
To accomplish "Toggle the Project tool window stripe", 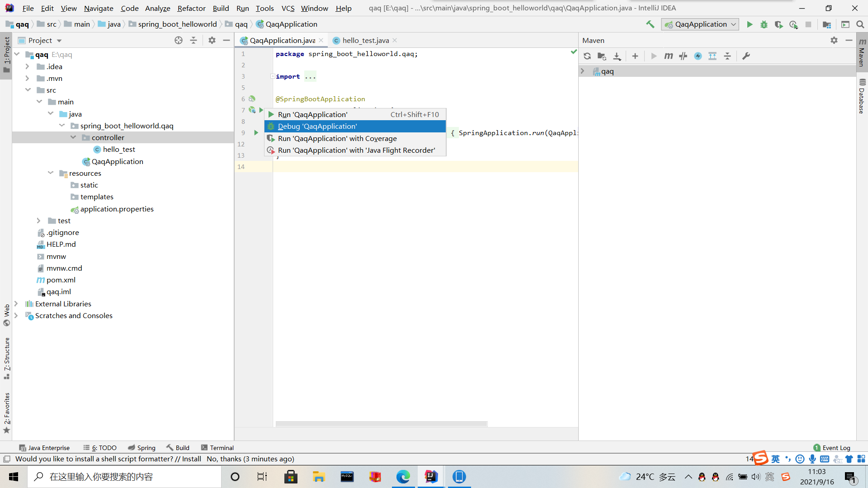I will pos(6,54).
